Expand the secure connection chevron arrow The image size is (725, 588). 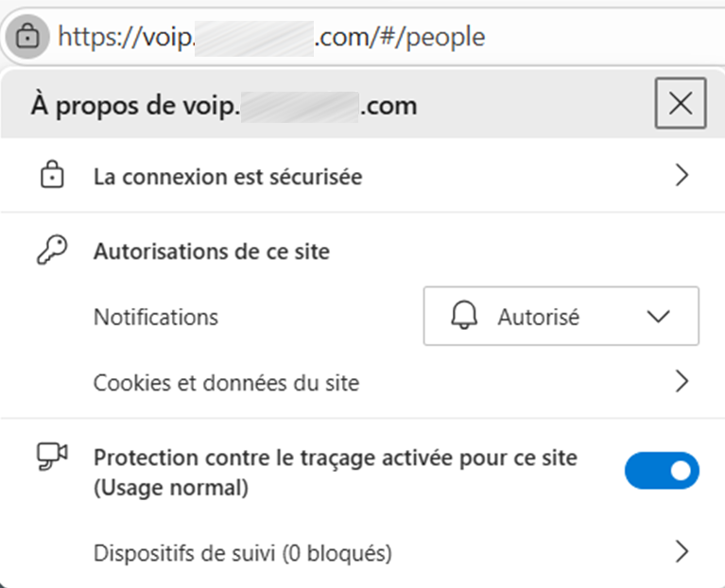[682, 176]
